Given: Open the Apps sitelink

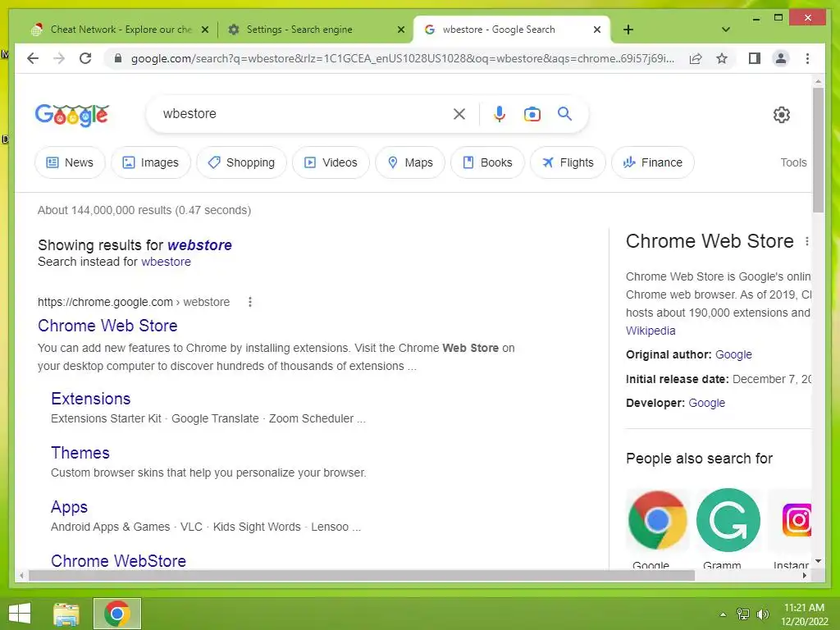Looking at the screenshot, I should pyautogui.click(x=69, y=507).
